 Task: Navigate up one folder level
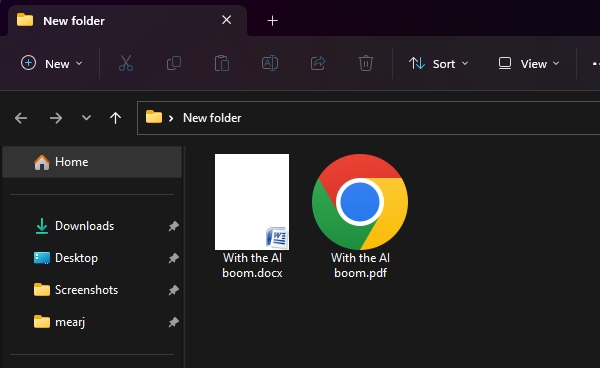coord(115,118)
